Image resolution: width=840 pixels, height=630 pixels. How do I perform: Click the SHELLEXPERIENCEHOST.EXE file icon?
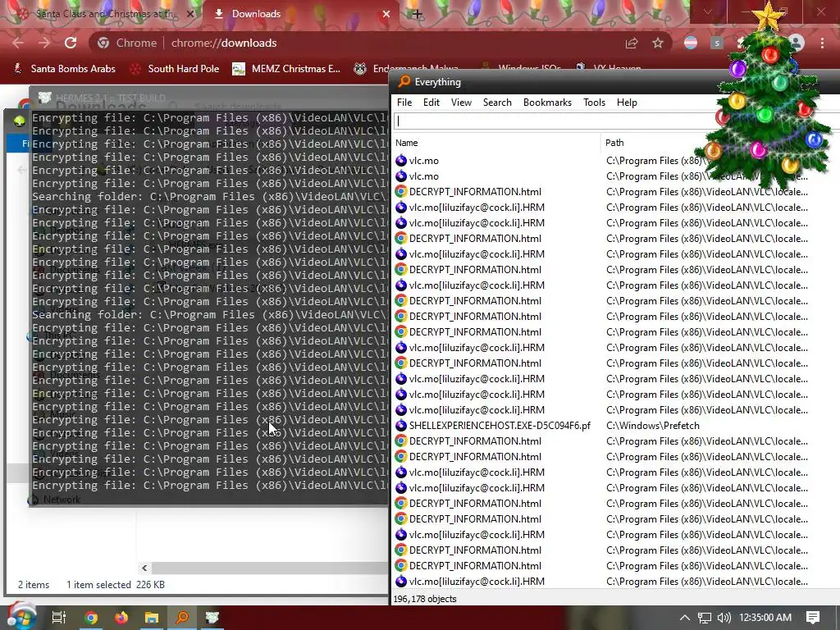click(x=400, y=426)
